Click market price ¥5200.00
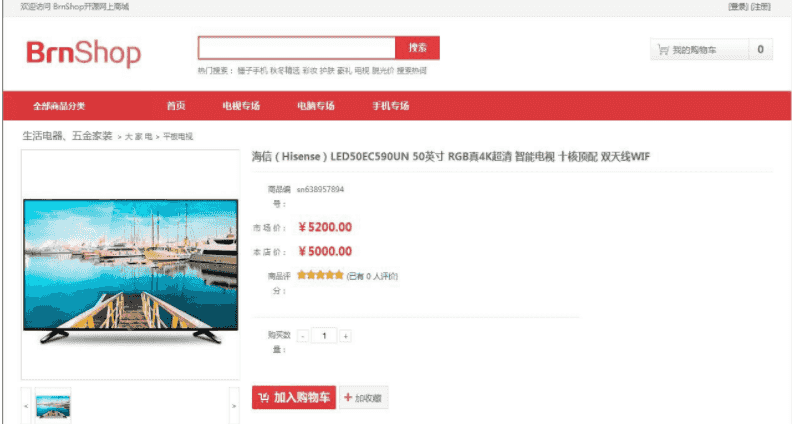 325,227
